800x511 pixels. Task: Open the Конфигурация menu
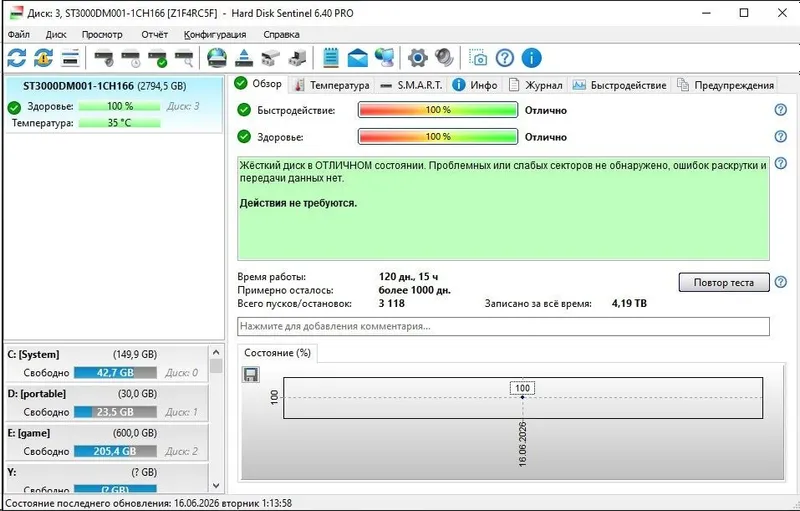215,35
